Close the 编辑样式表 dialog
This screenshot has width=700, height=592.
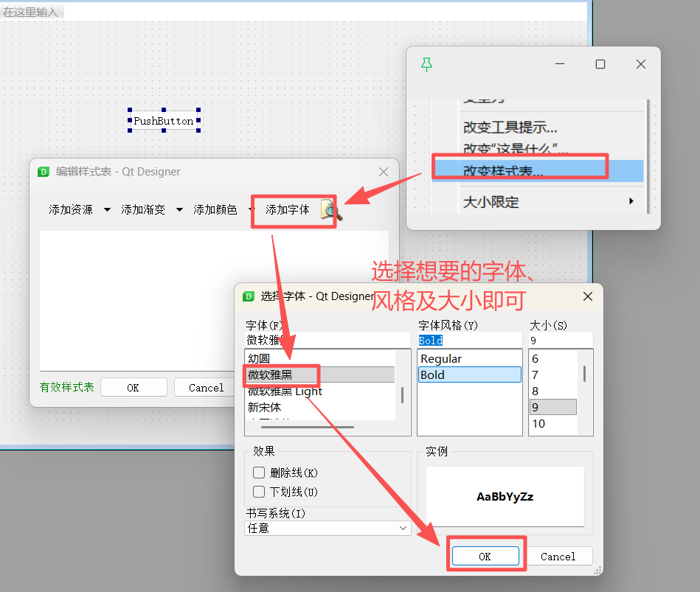383,172
